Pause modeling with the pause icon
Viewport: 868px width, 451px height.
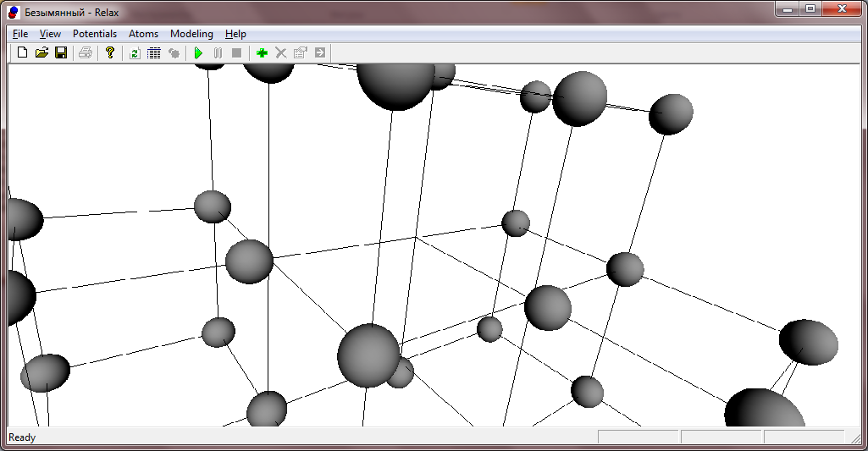[218, 52]
